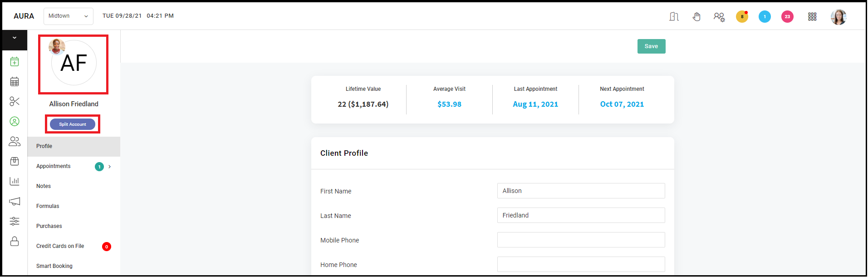Image resolution: width=868 pixels, height=277 pixels.
Task: Open the door check-in icon
Action: pos(674,17)
